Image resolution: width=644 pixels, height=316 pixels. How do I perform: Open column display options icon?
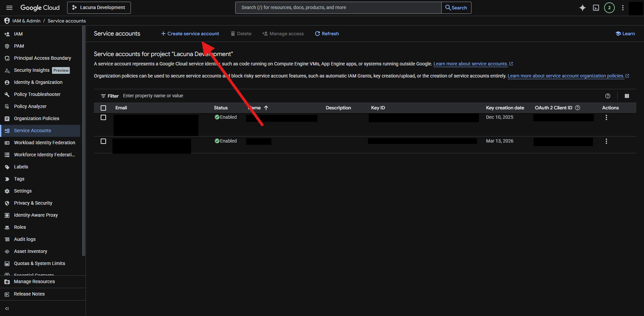pos(627,96)
